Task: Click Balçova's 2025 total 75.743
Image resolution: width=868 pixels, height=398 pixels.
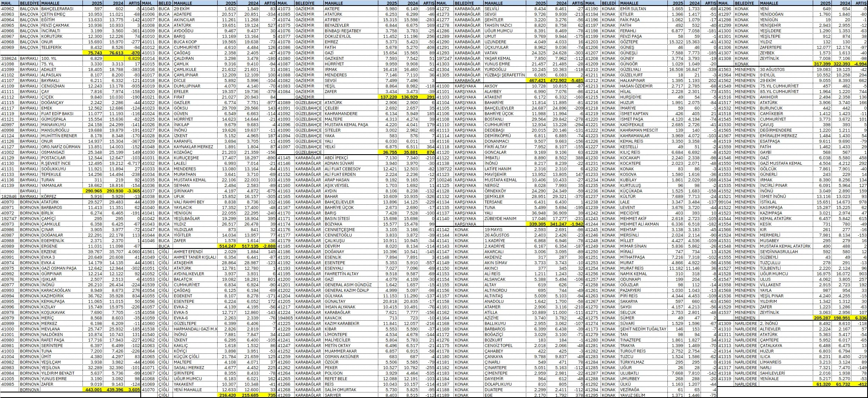Action: click(x=94, y=53)
